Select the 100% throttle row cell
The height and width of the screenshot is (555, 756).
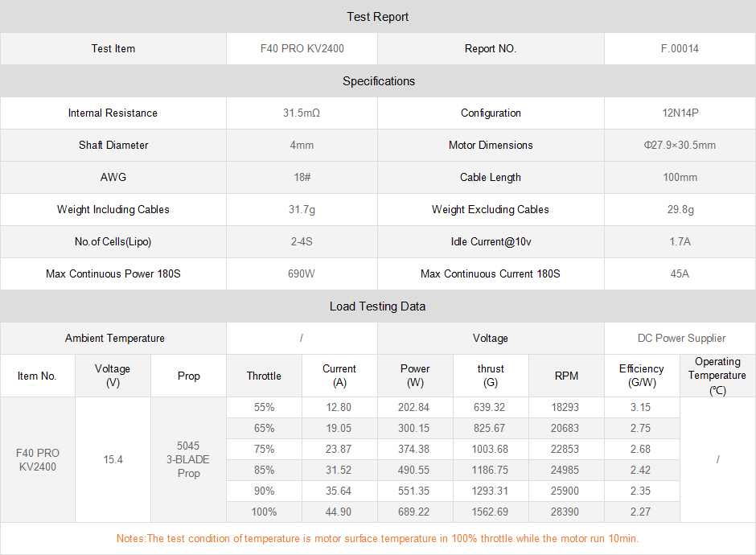tap(264, 512)
